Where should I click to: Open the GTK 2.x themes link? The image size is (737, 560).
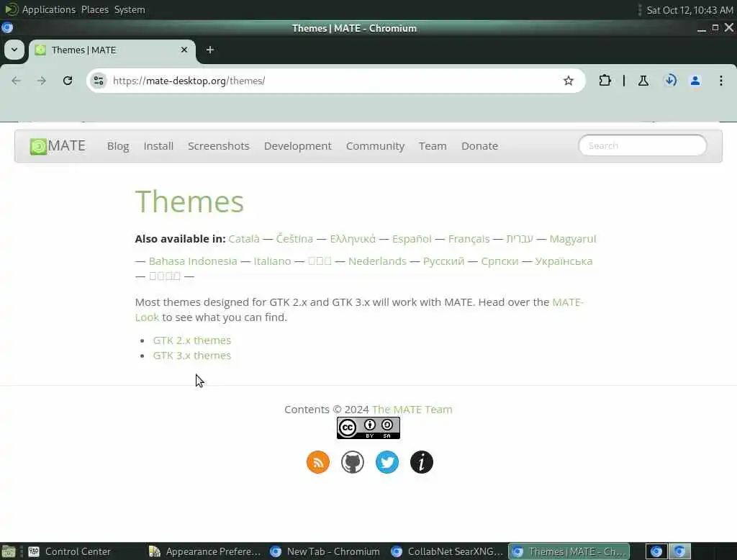(191, 340)
